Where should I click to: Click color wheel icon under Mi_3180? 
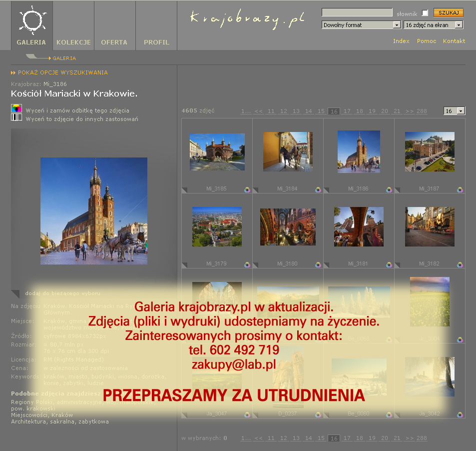pyautogui.click(x=318, y=264)
